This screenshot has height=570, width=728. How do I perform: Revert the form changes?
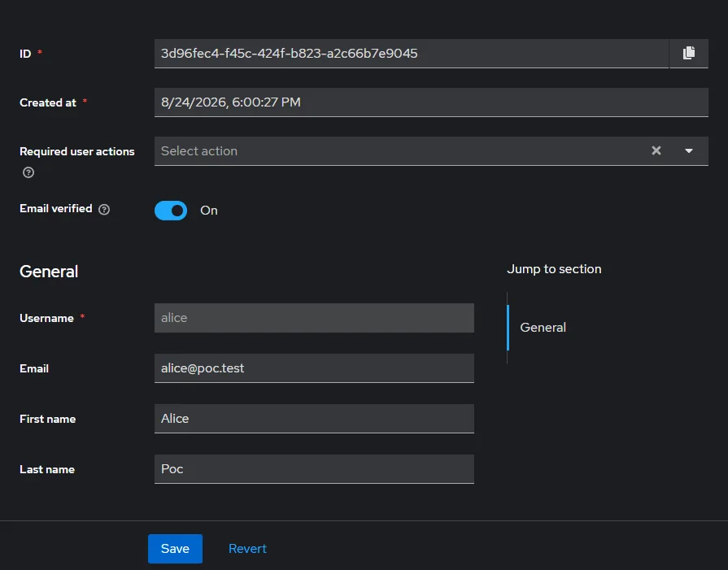point(247,549)
